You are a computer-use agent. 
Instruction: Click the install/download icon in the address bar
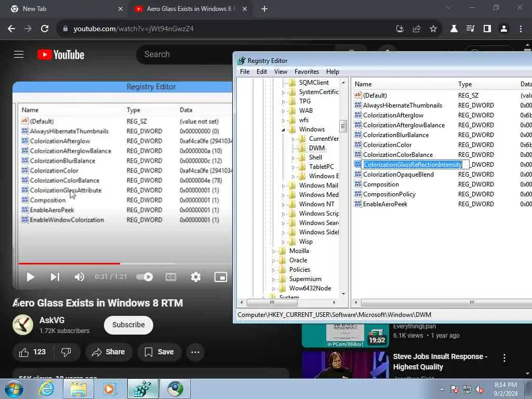(x=400, y=29)
